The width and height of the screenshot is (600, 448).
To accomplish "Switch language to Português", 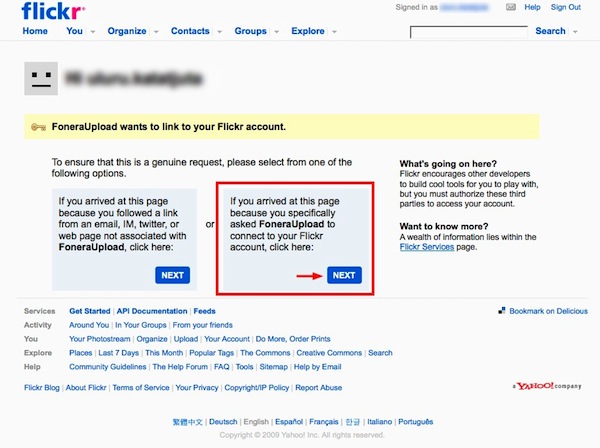I will (416, 422).
